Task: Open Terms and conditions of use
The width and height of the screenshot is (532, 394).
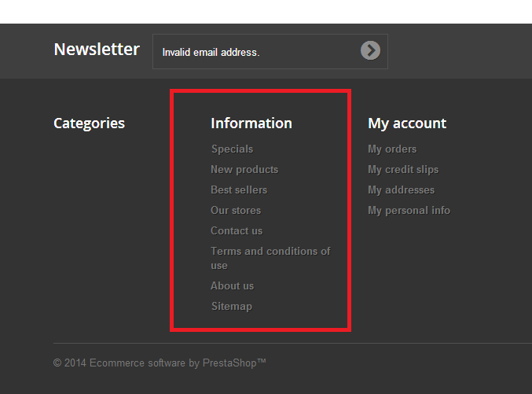Action: click(270, 252)
